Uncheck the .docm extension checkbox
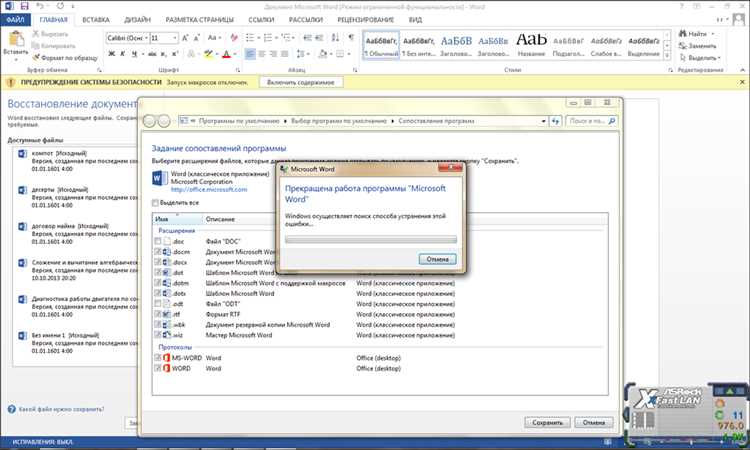The image size is (750, 450). point(158,252)
